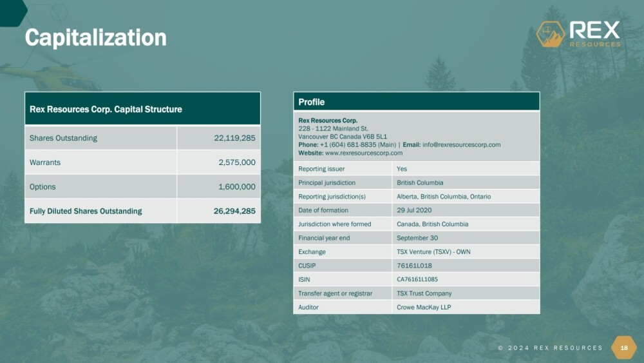
Task: Select the Warrants row label
Action: point(45,162)
